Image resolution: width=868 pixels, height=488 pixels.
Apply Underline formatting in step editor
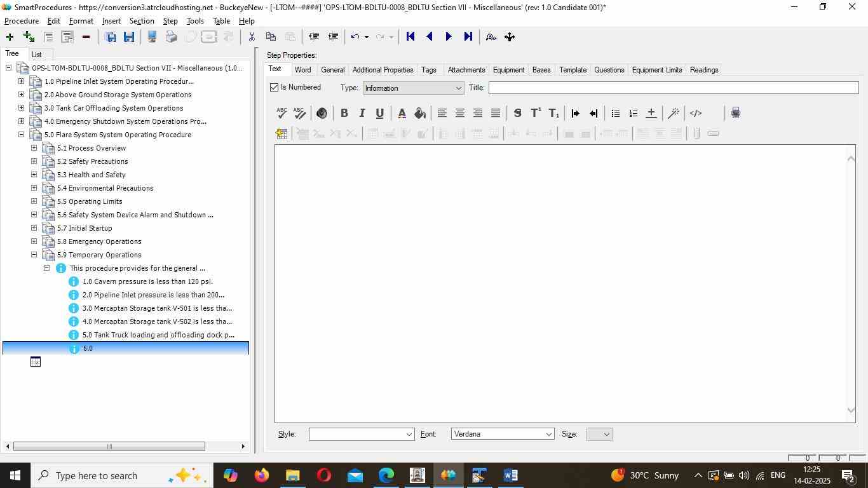pyautogui.click(x=379, y=113)
